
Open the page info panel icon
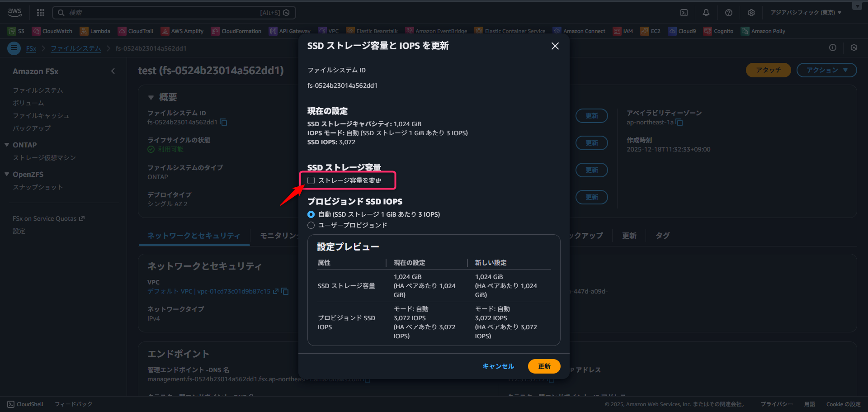tap(833, 47)
